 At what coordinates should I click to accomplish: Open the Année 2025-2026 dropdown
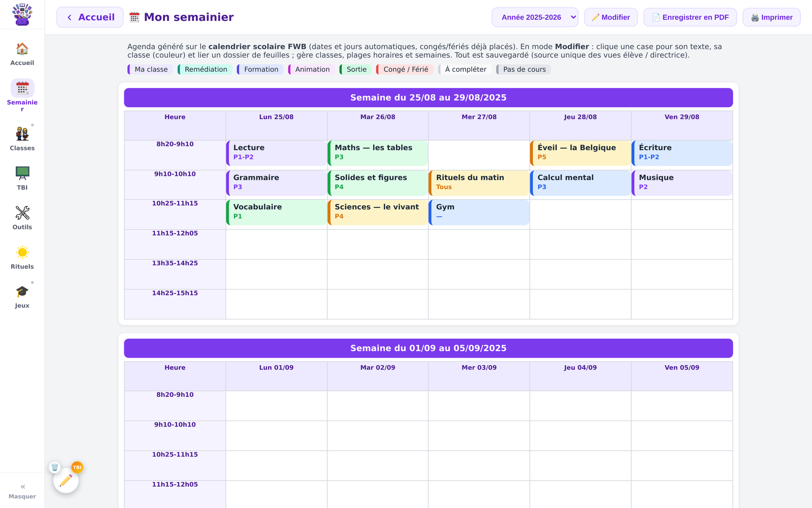(535, 17)
